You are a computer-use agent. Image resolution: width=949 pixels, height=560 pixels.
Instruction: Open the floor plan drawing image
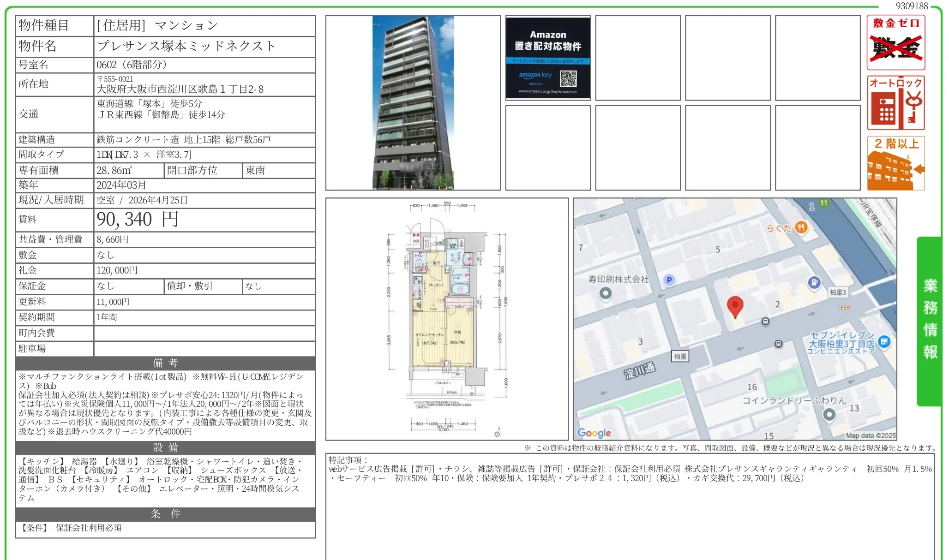tap(446, 319)
